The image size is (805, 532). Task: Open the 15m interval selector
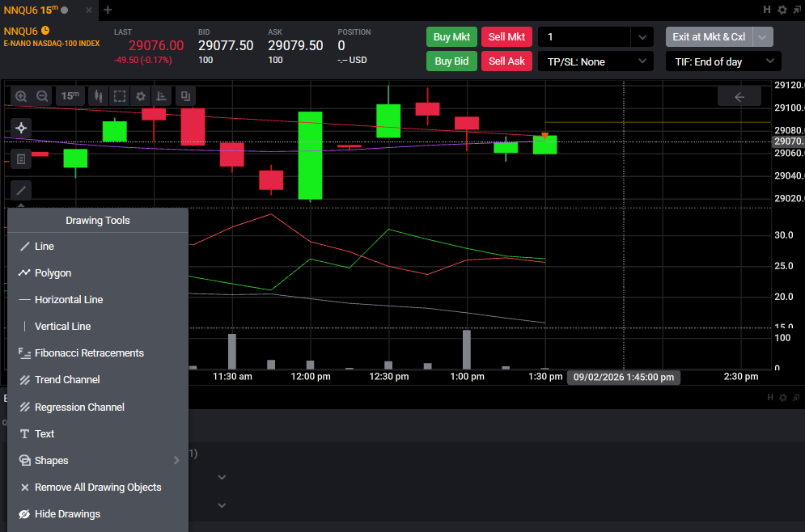point(70,96)
